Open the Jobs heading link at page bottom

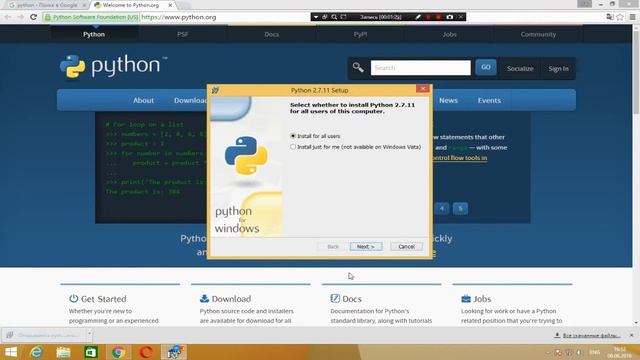(482, 299)
